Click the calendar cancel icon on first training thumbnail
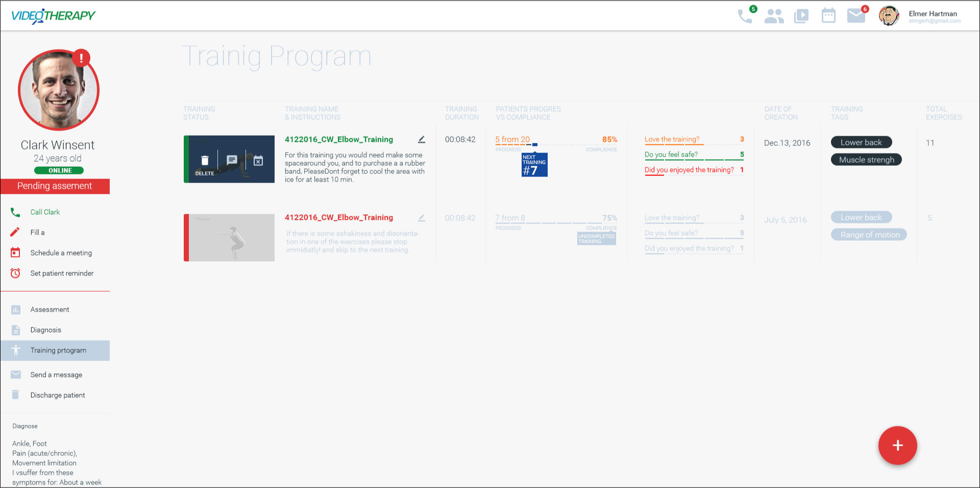 coord(258,161)
